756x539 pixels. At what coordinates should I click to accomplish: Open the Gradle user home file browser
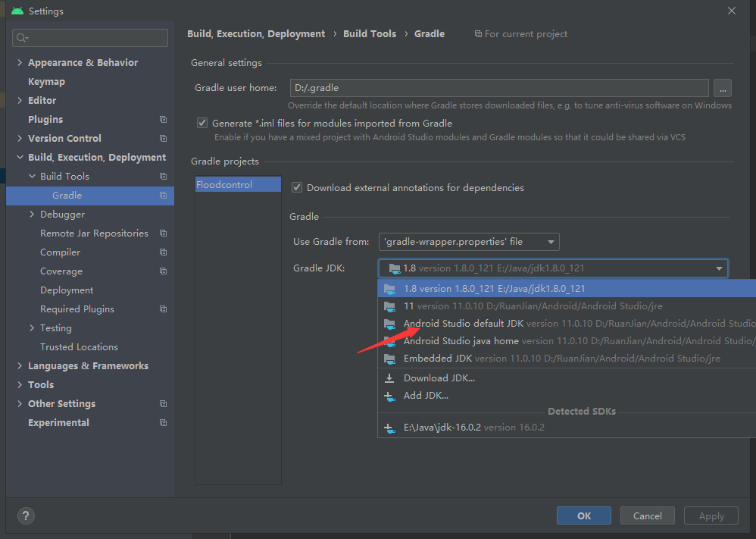722,88
